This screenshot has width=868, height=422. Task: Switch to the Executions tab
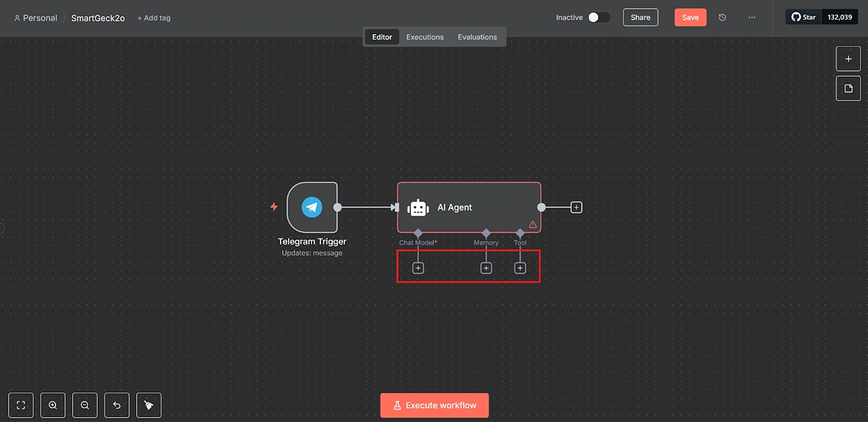click(425, 36)
